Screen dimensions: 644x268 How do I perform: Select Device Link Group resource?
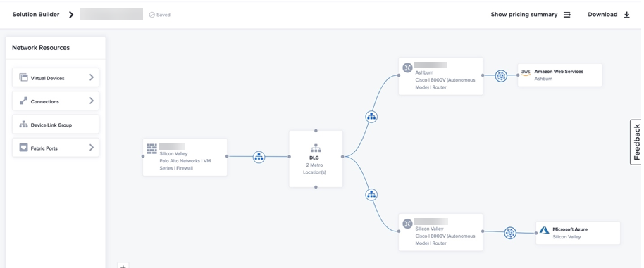coord(56,125)
